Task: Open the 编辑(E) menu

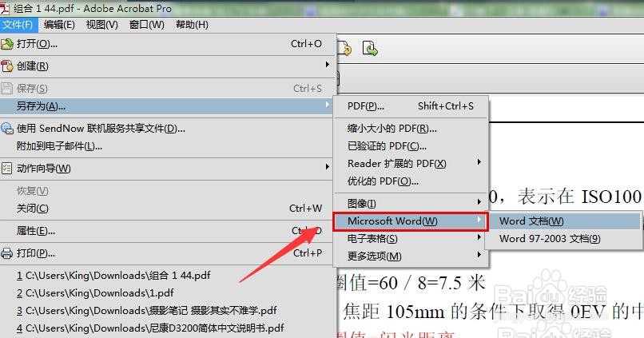Action: click(59, 25)
